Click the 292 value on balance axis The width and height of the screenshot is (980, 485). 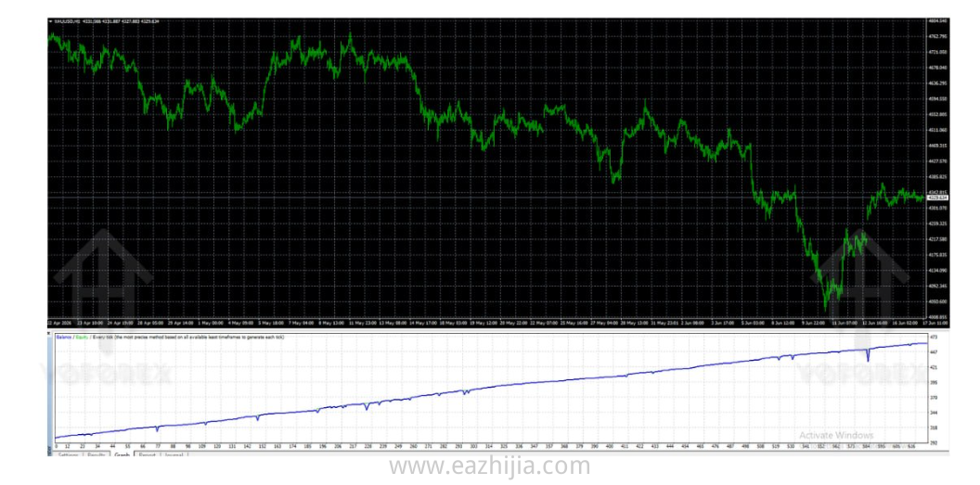tap(934, 442)
